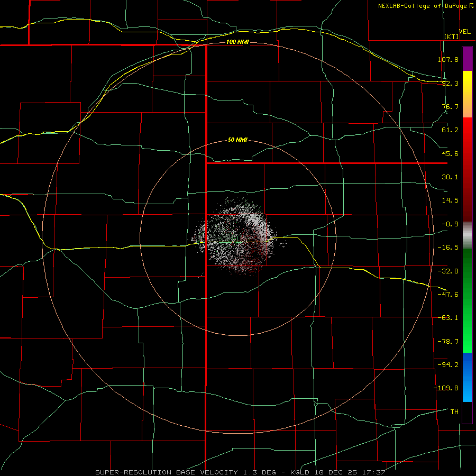Click the blue segment of color bar

tap(467, 377)
